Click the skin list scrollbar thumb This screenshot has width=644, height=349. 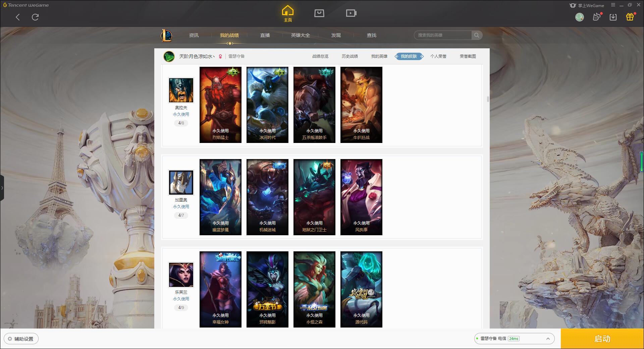point(488,99)
